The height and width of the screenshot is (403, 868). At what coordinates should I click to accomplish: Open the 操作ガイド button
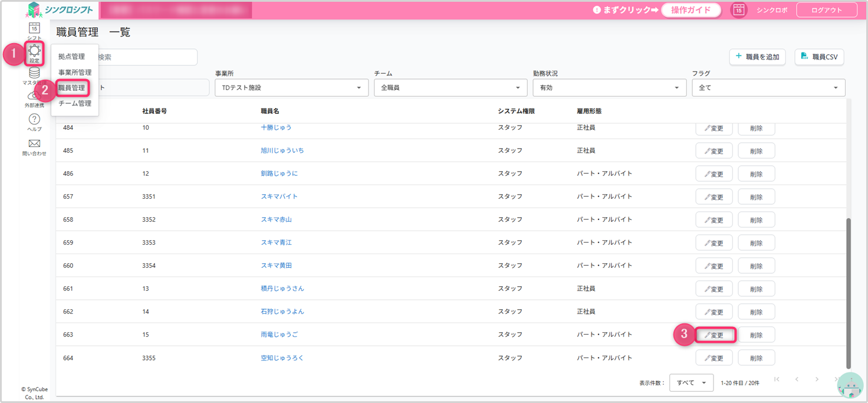coord(691,10)
